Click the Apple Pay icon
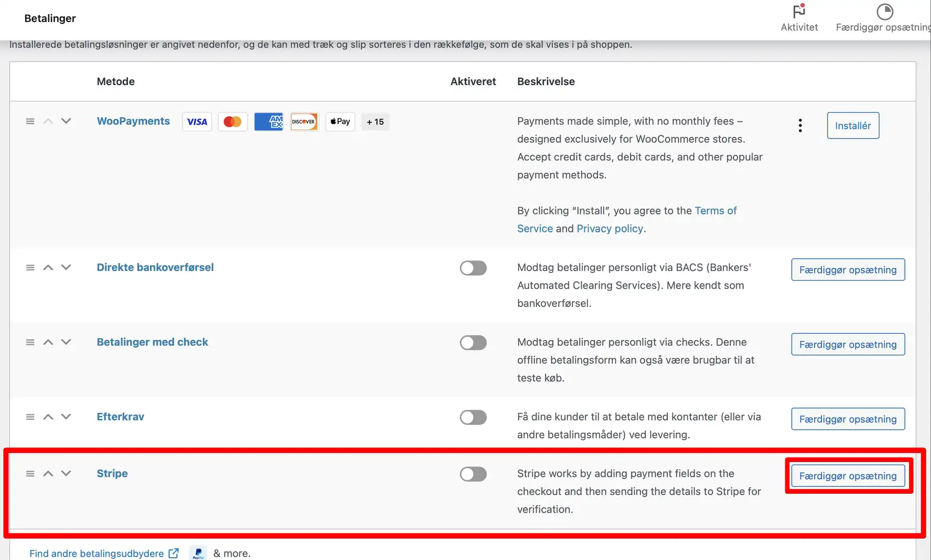Screen dimensions: 931x560 [x=340, y=122]
